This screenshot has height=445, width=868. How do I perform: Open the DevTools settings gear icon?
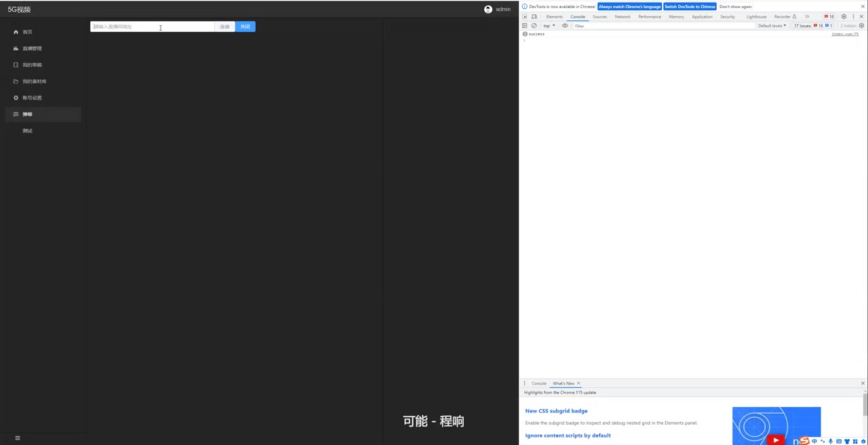click(x=844, y=17)
